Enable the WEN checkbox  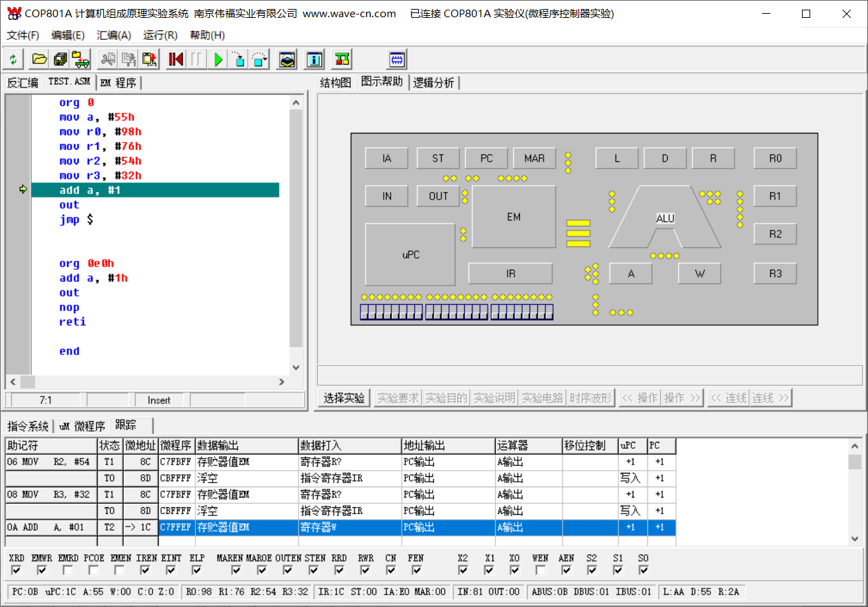click(x=541, y=571)
